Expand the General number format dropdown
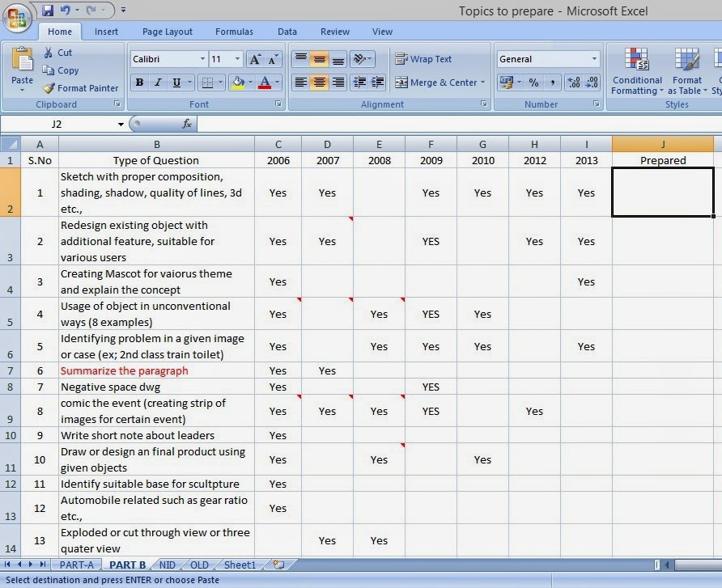 click(x=594, y=59)
